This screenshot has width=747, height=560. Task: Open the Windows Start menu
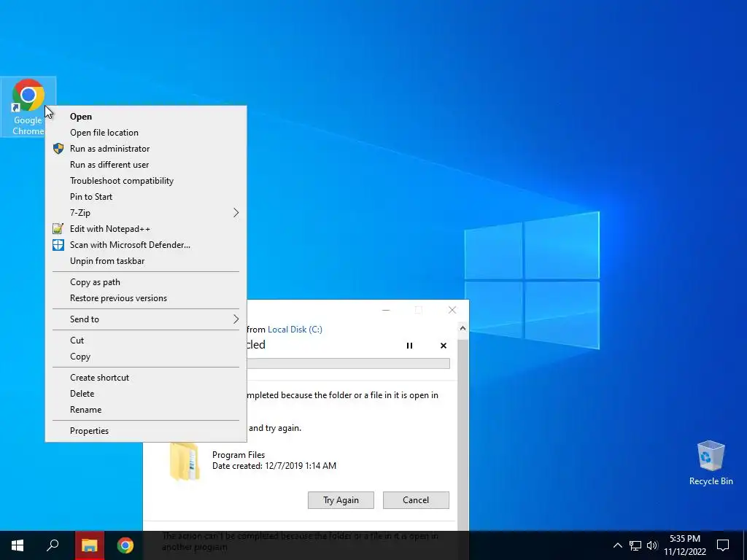(18, 545)
